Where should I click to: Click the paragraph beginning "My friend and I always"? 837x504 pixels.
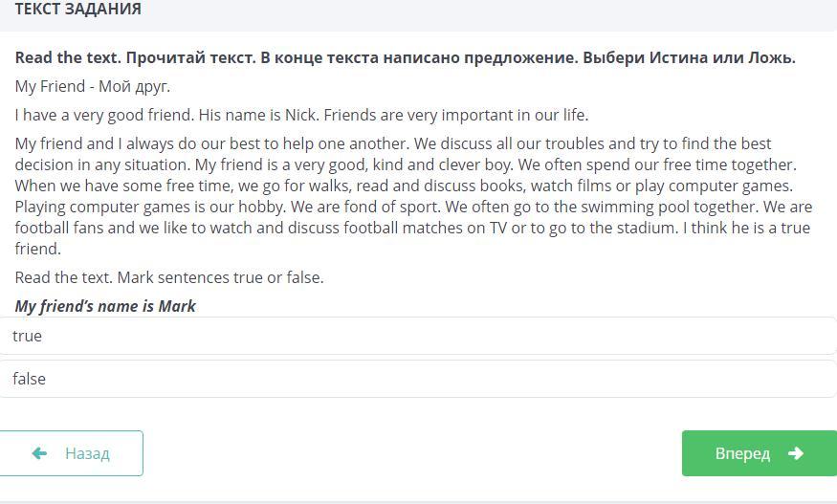[411, 196]
